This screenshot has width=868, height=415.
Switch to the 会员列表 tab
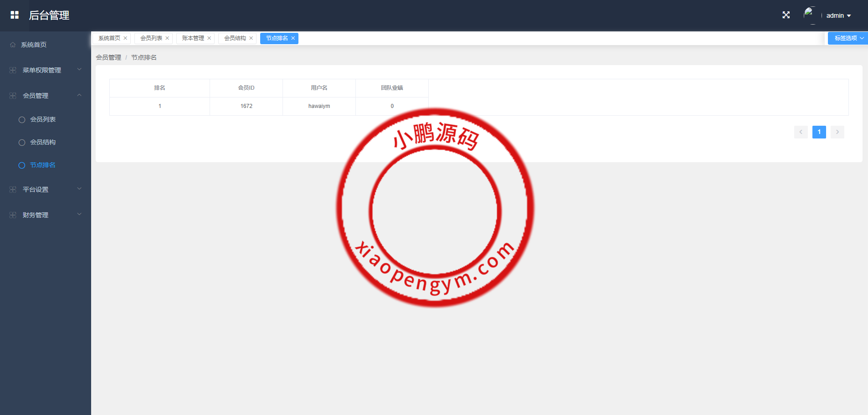tap(151, 38)
